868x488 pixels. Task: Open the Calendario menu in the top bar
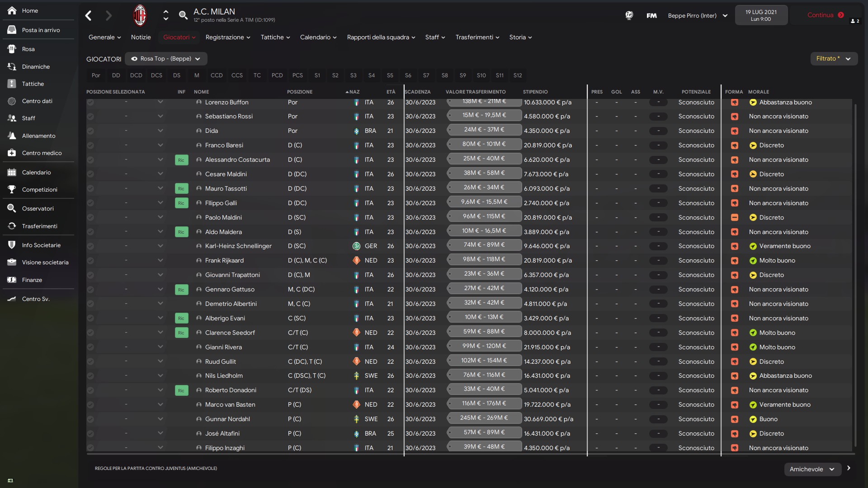pyautogui.click(x=318, y=37)
